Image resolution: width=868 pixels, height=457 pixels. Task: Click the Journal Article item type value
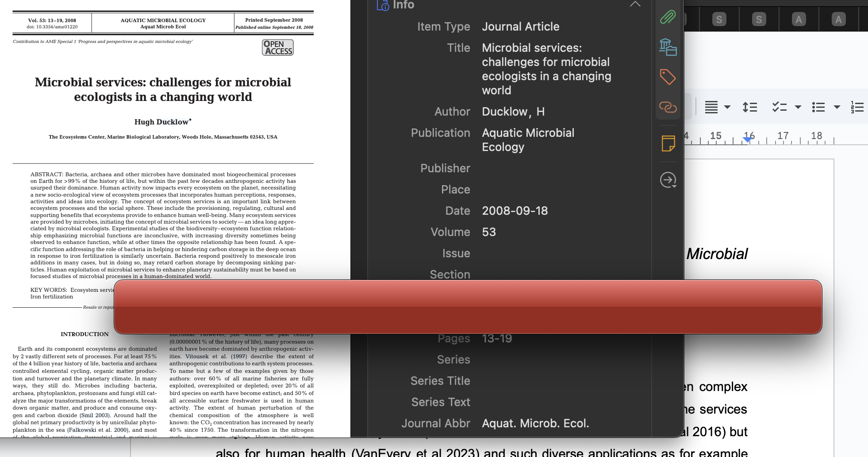click(x=520, y=27)
